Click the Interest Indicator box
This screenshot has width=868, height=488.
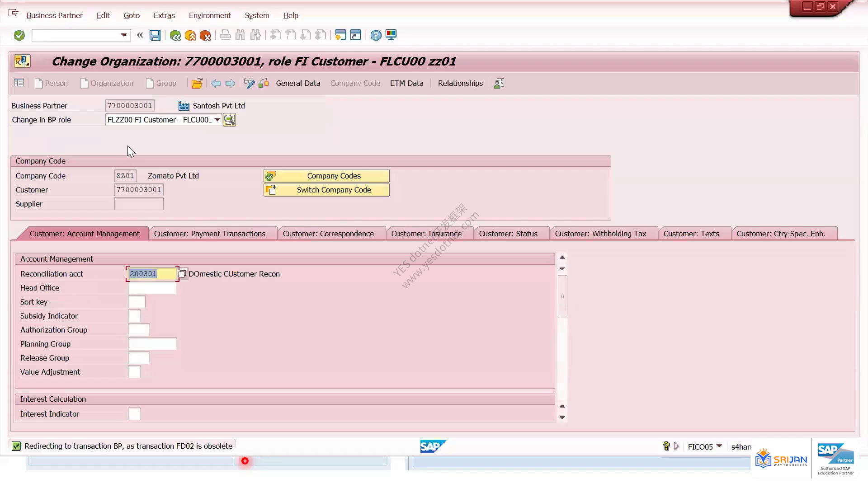point(134,414)
